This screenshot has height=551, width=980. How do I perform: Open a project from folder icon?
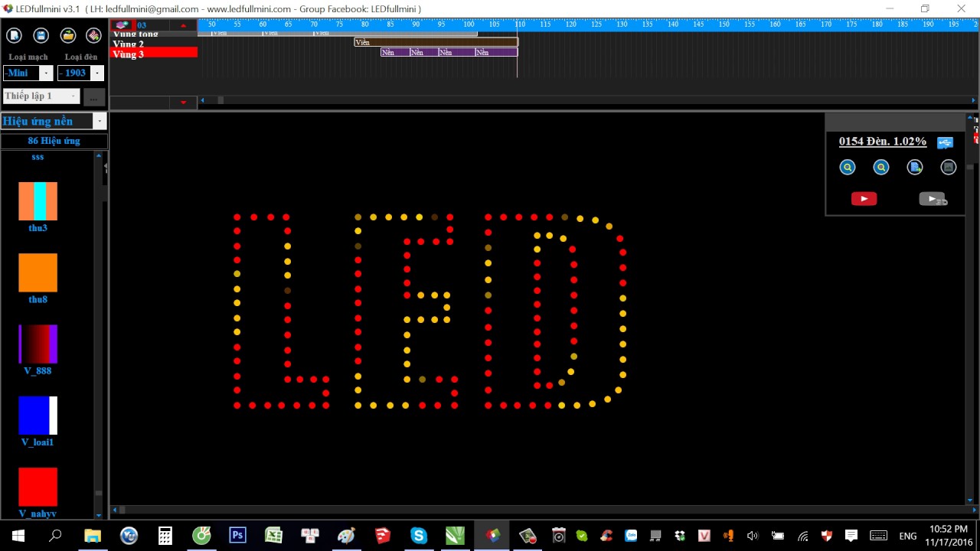tap(68, 35)
